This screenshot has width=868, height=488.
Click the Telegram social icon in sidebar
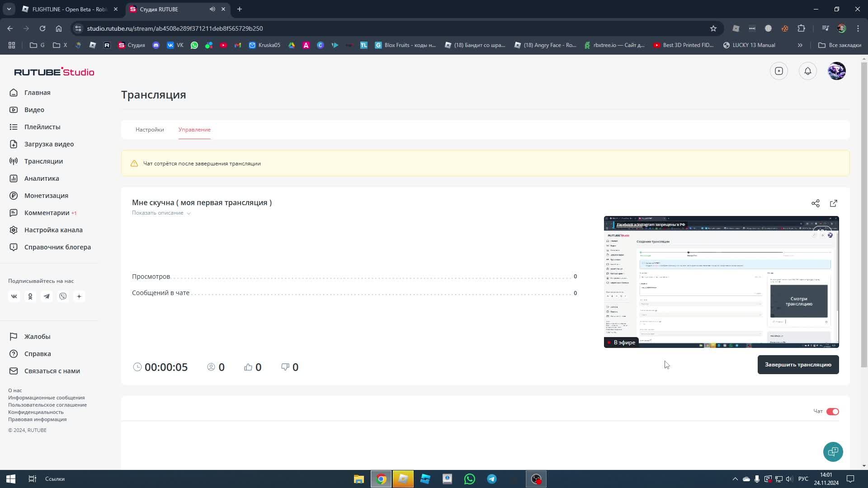(x=47, y=296)
